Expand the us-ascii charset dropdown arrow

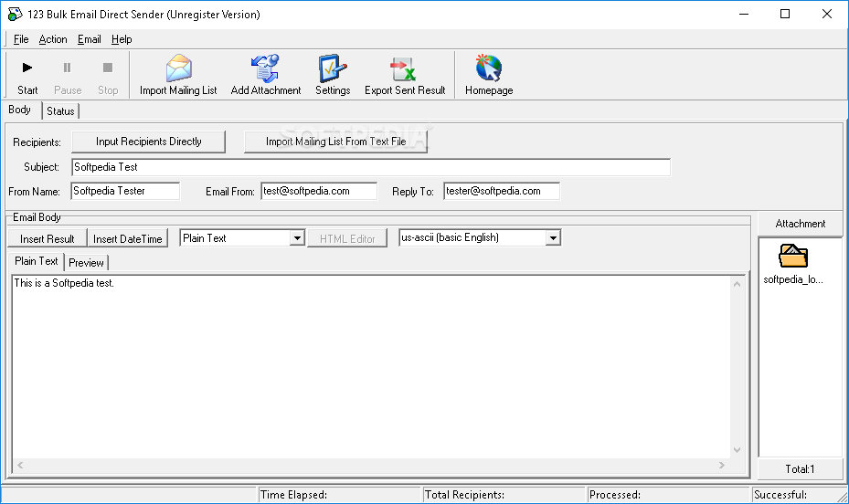(x=553, y=238)
